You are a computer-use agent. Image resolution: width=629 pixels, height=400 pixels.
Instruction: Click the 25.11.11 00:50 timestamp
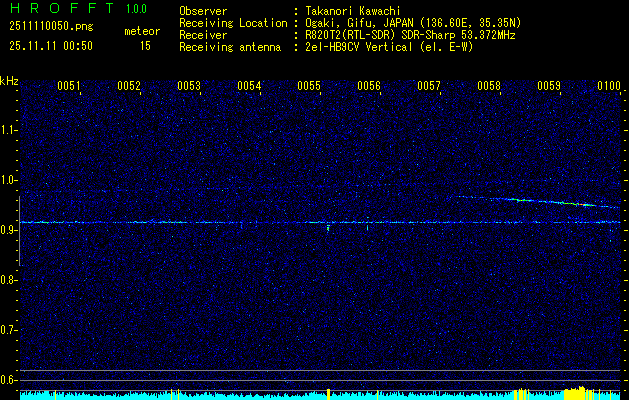(x=50, y=46)
